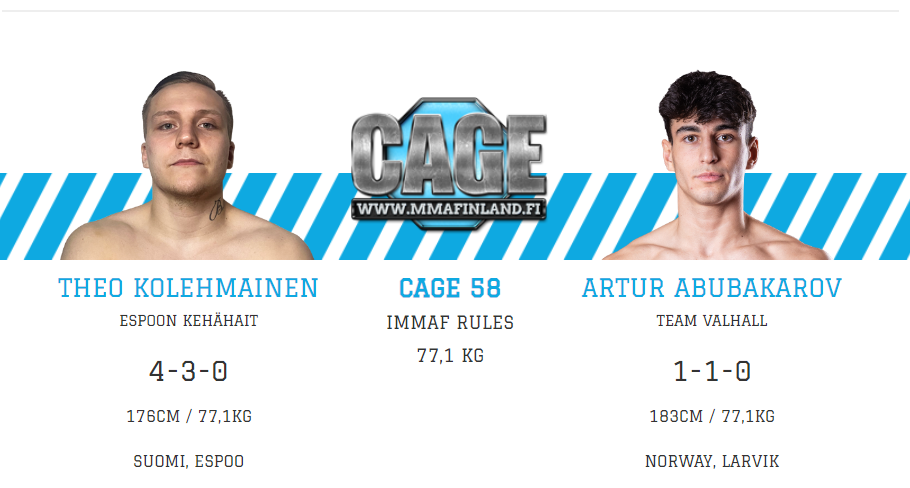Select the 4-3-0 fight record

[188, 371]
